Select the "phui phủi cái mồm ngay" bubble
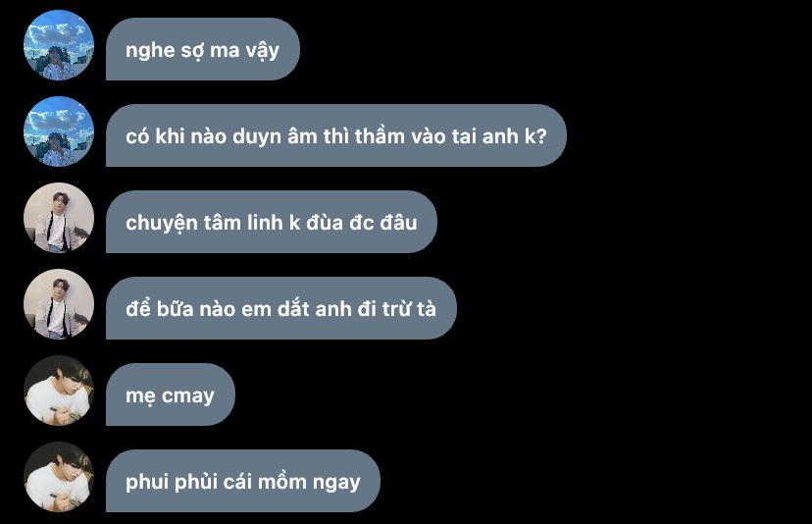This screenshot has height=524, width=812. tap(243, 481)
